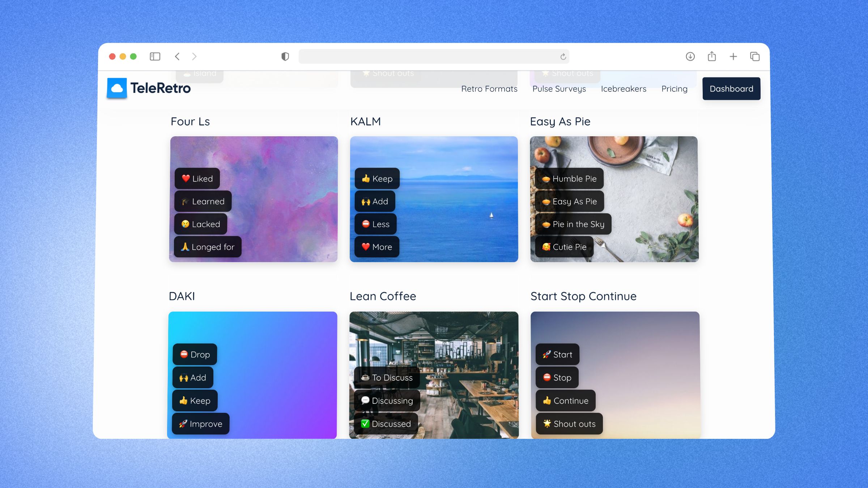868x488 pixels.
Task: Select the Pulse Surveys tab
Action: (559, 88)
